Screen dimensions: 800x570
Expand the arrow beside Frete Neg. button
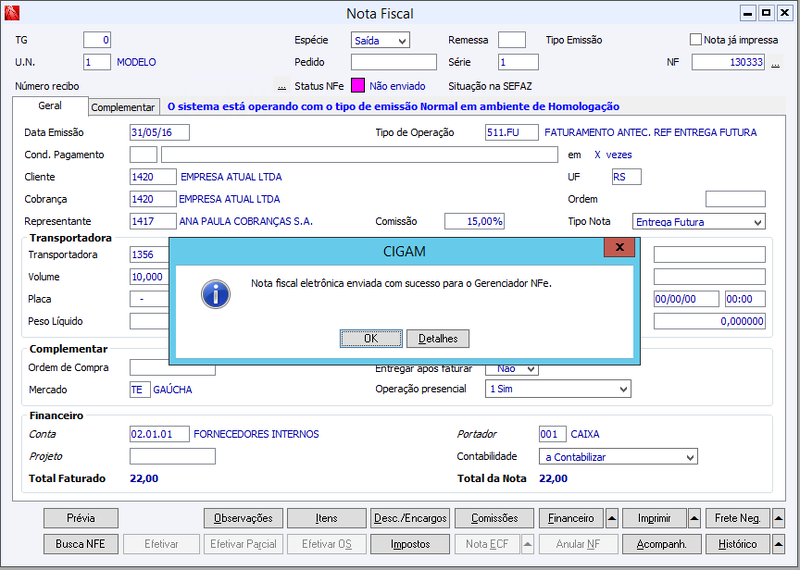[778, 518]
